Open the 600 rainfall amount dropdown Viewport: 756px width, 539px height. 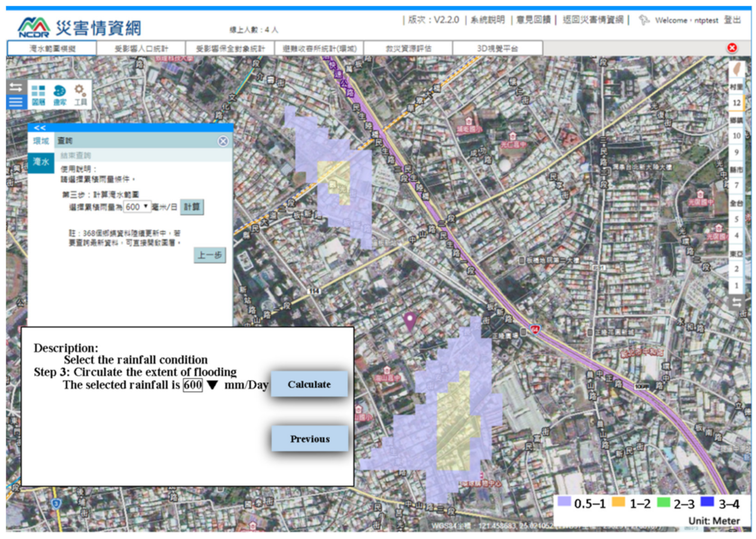[137, 207]
